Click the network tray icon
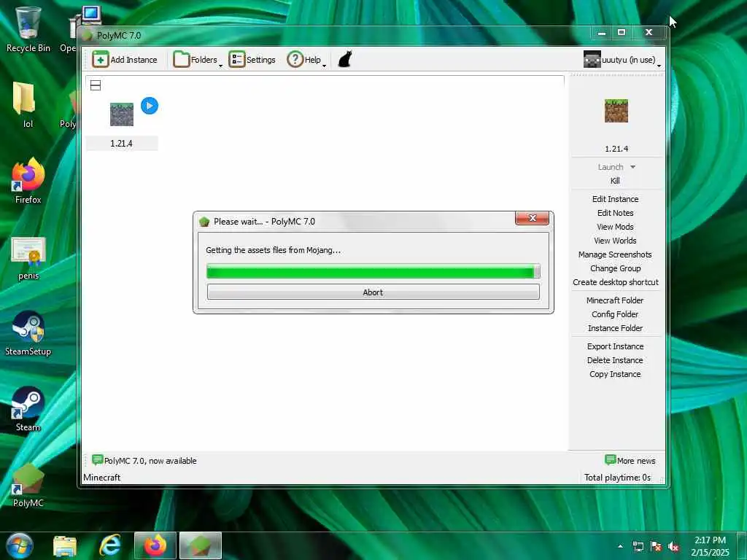The width and height of the screenshot is (747, 560). (x=638, y=547)
